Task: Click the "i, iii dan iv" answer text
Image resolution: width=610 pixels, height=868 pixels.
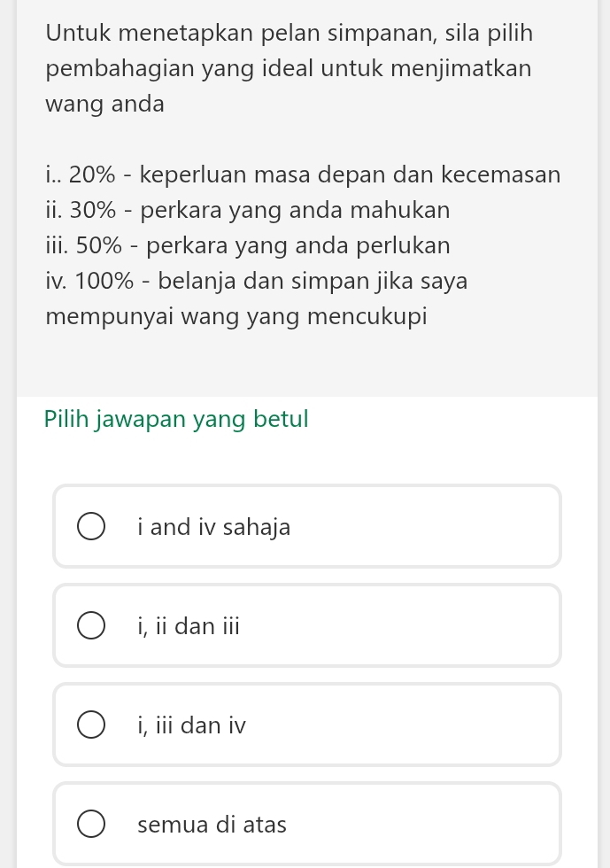Action: (x=192, y=726)
